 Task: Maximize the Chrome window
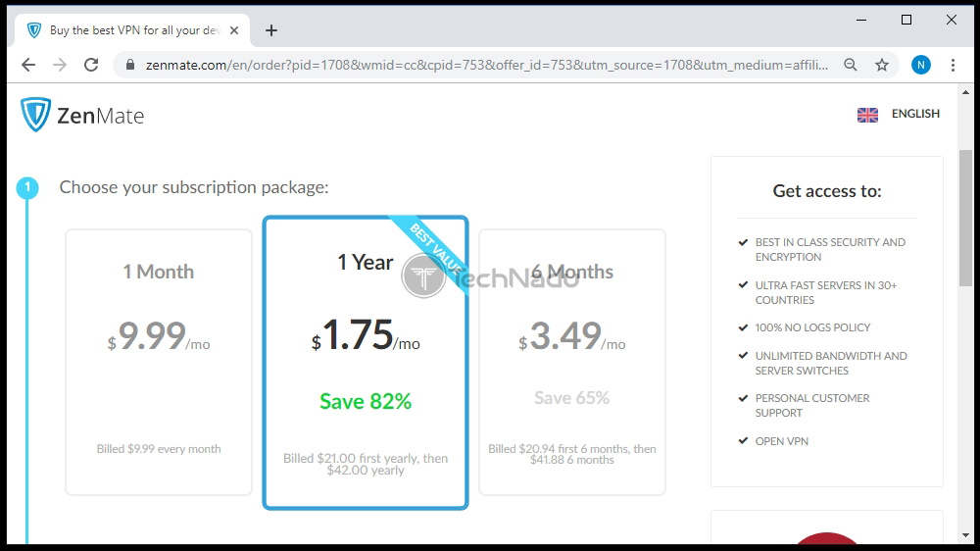(x=906, y=20)
